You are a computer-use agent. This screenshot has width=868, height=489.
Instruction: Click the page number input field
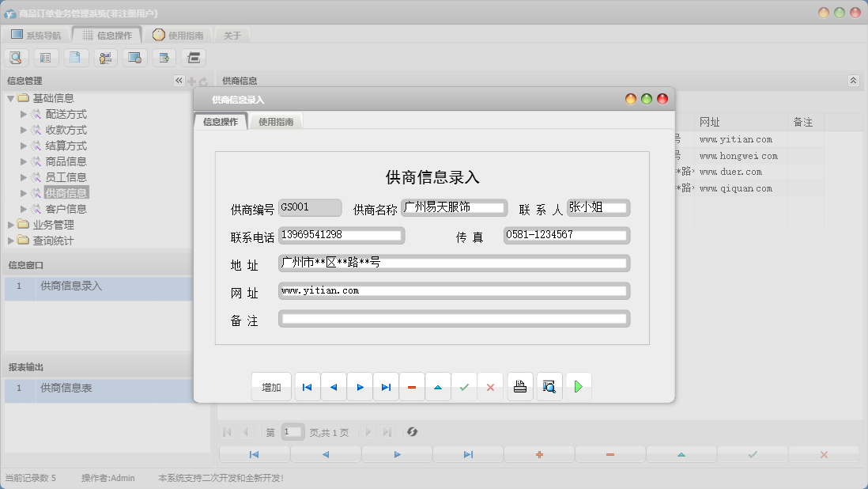(x=292, y=431)
